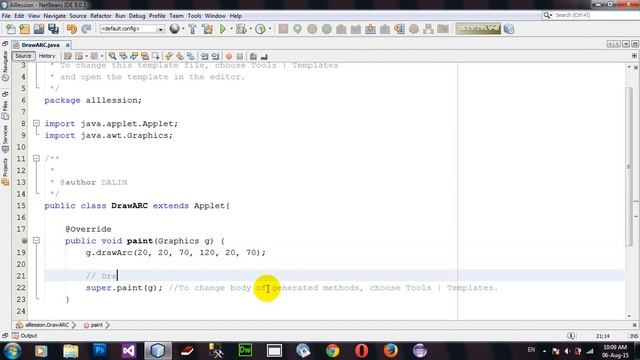Click the Next Bookmark editor icon
Screen dimensions: 640x360
click(x=180, y=56)
